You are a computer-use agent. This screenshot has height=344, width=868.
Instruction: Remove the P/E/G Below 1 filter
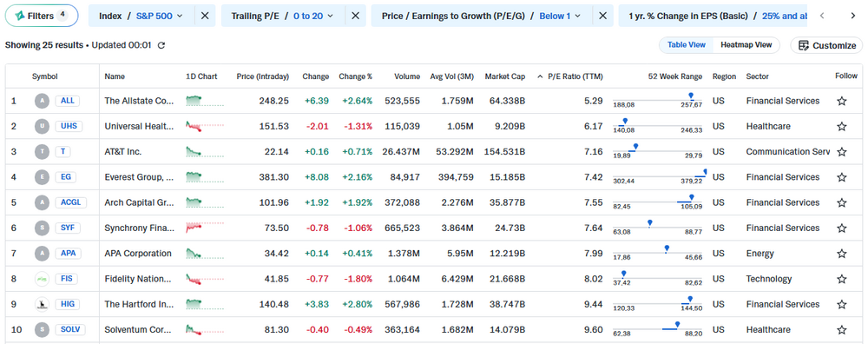603,16
